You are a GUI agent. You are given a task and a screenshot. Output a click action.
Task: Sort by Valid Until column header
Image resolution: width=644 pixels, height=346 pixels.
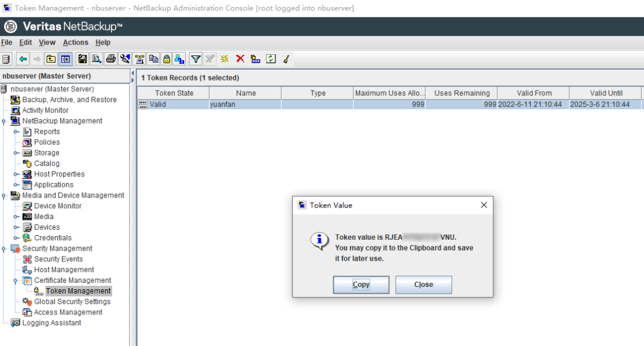tap(606, 93)
